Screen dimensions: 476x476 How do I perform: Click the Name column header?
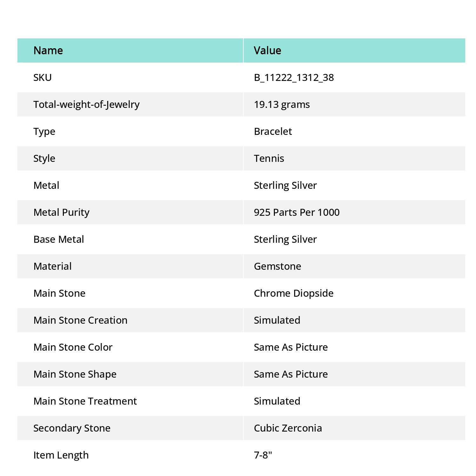click(x=48, y=50)
